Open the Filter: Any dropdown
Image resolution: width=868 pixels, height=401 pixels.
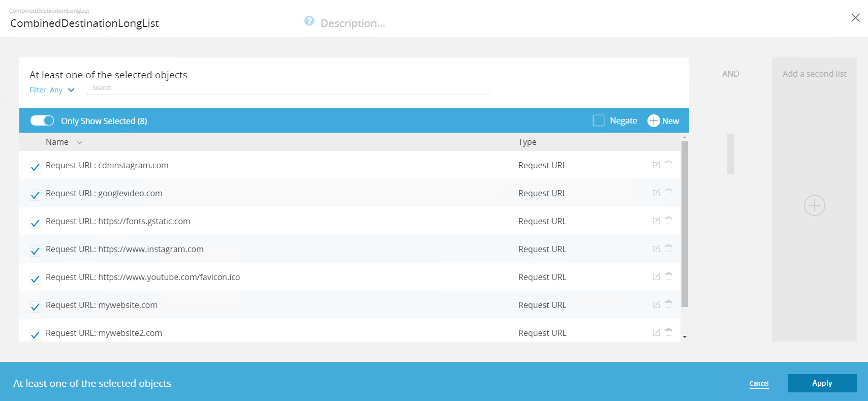(x=52, y=90)
